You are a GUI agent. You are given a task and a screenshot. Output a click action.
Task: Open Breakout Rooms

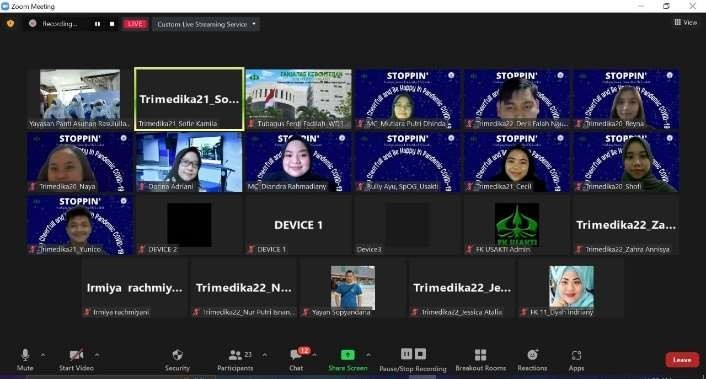pos(480,360)
